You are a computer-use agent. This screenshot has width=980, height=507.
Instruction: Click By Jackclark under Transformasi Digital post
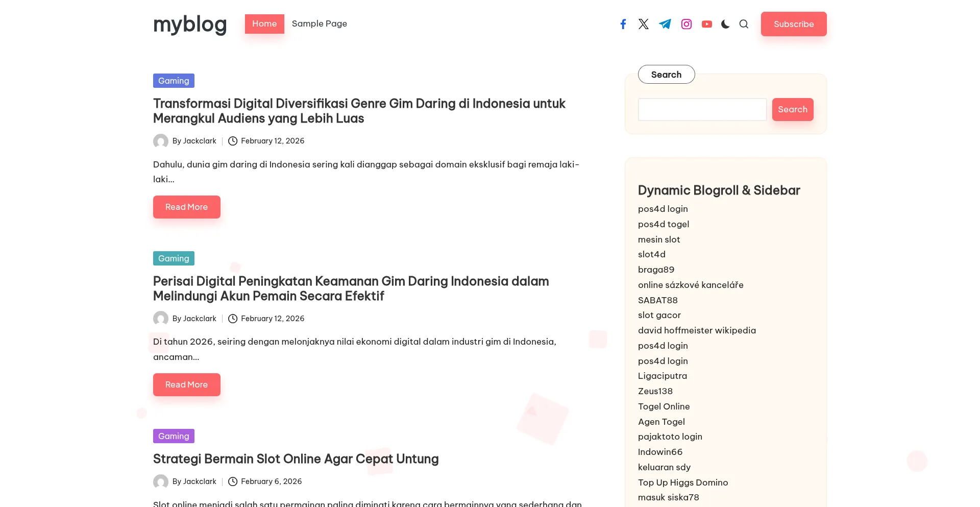tap(194, 141)
